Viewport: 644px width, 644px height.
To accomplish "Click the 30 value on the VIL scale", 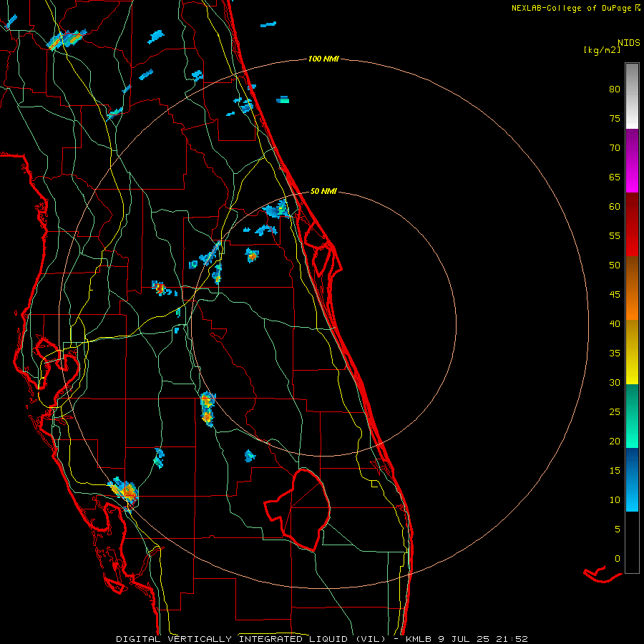I will point(615,383).
